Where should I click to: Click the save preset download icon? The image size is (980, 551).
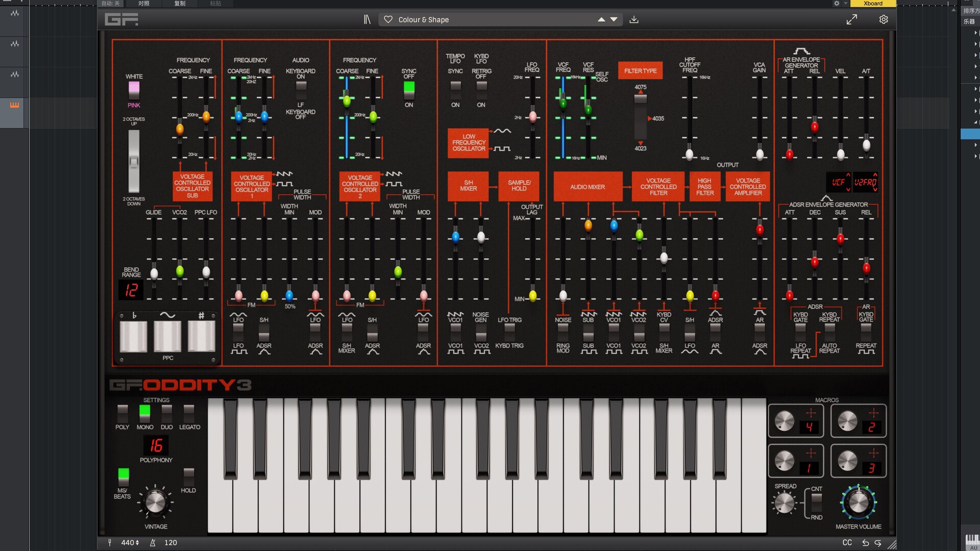pyautogui.click(x=634, y=19)
